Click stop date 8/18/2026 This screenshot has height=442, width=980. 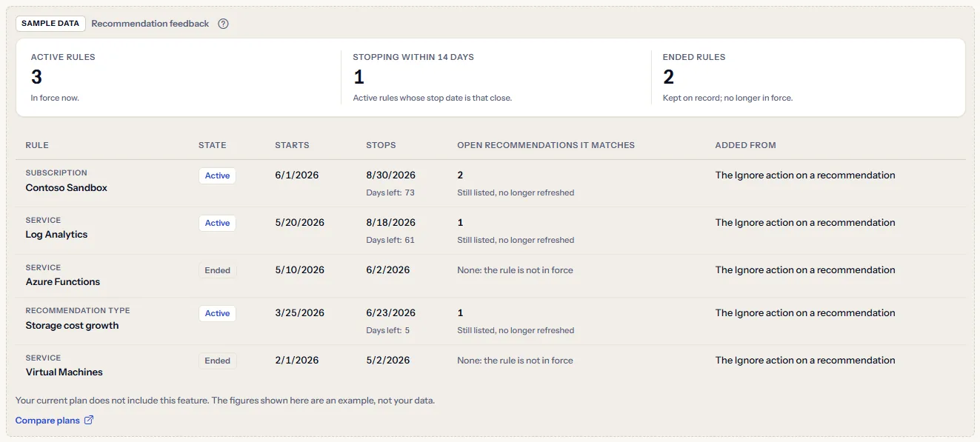(x=391, y=223)
